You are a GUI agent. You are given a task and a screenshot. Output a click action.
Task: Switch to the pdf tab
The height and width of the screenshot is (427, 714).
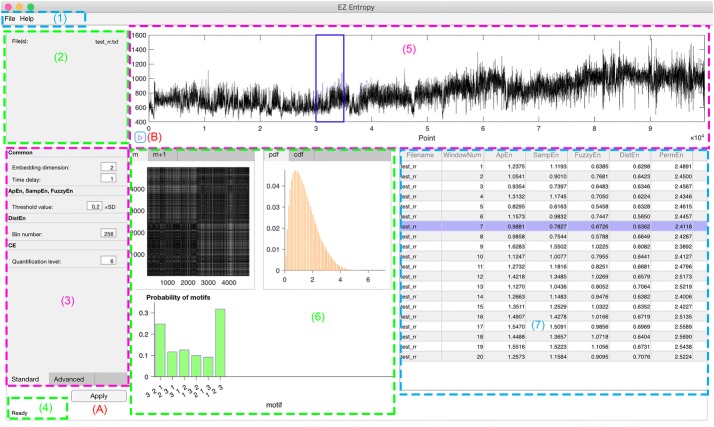pos(274,155)
